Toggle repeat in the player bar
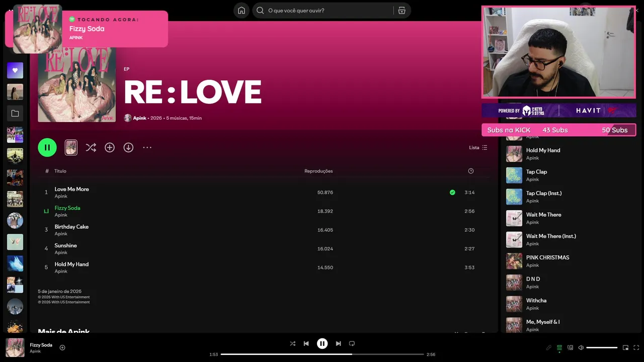Image resolution: width=644 pixels, height=362 pixels. (352, 343)
